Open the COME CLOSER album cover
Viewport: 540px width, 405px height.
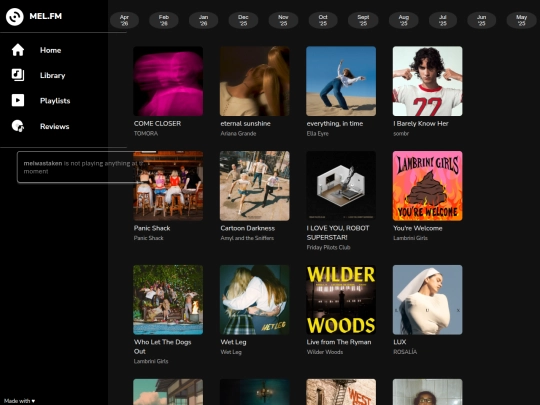point(168,81)
